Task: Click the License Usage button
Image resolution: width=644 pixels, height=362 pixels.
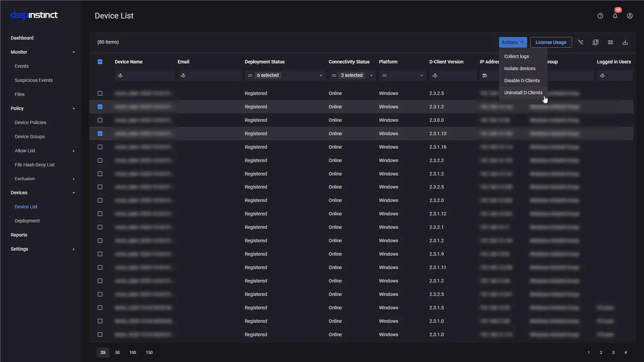Action: pos(551,42)
